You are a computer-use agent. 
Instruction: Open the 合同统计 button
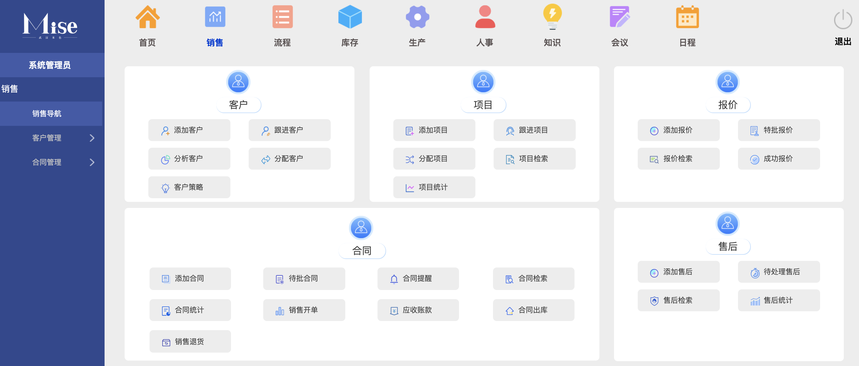coord(190,310)
